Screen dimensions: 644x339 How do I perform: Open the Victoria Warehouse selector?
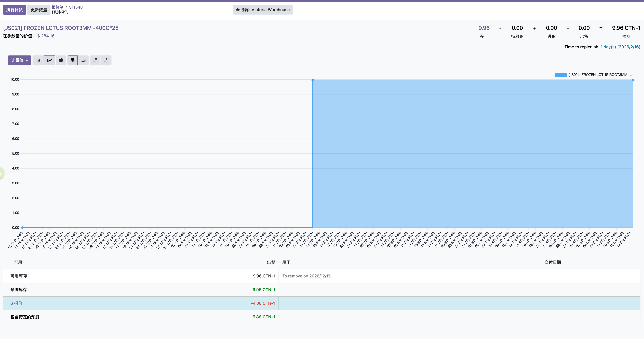coord(263,10)
